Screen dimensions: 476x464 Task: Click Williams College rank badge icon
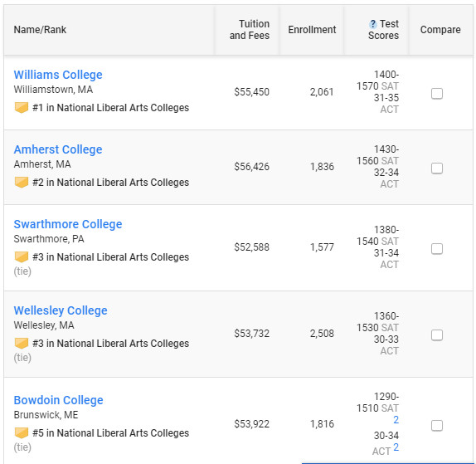tap(22, 108)
